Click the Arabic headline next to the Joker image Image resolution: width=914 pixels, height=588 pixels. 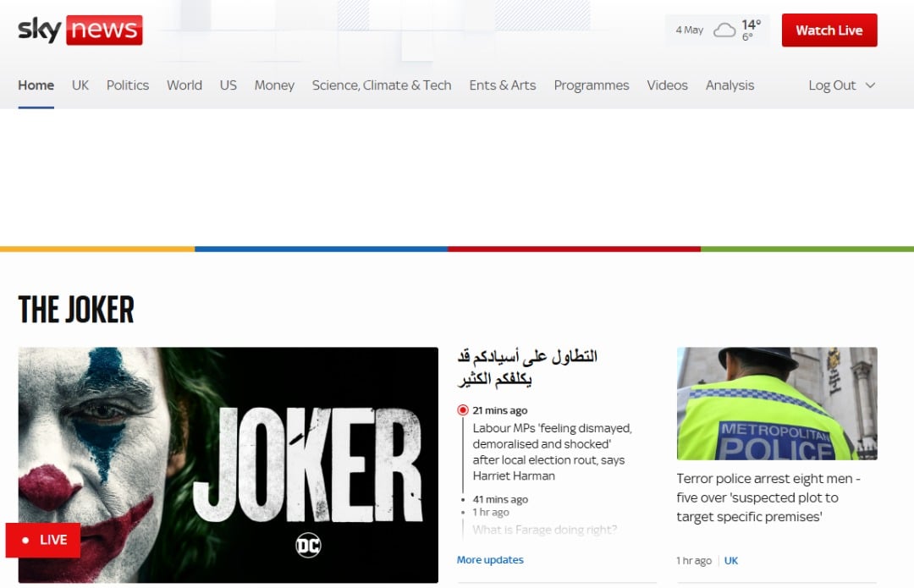pos(527,367)
